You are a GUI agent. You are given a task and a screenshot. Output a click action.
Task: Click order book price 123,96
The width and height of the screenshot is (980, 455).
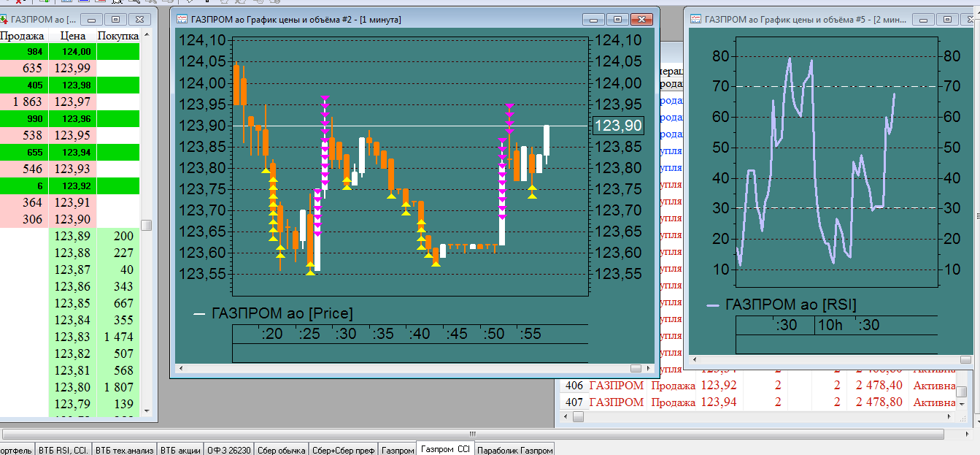tap(72, 119)
